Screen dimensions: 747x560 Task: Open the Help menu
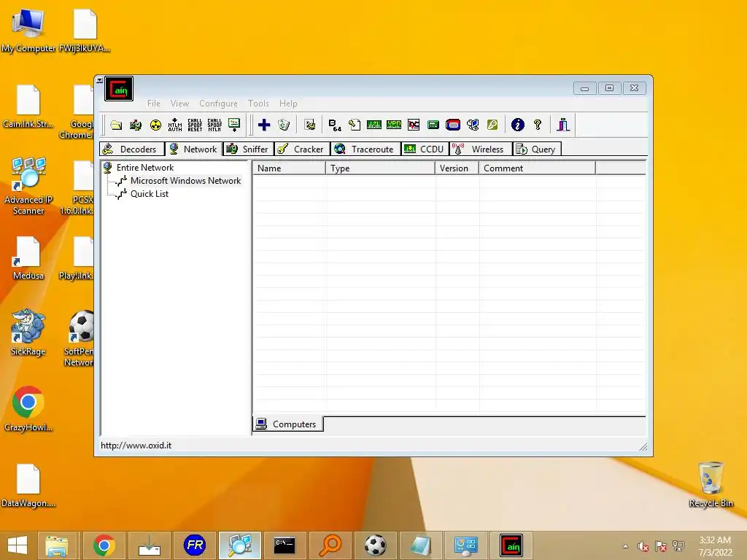(288, 104)
